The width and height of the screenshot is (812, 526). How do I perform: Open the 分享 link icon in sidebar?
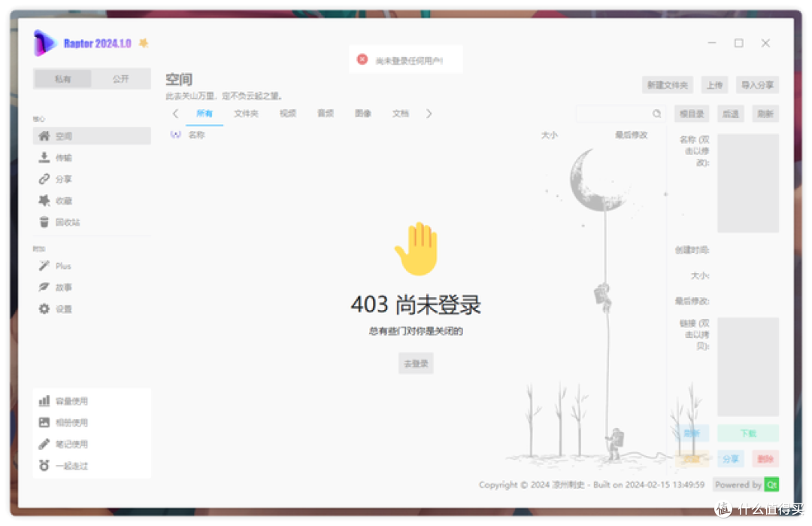point(44,179)
